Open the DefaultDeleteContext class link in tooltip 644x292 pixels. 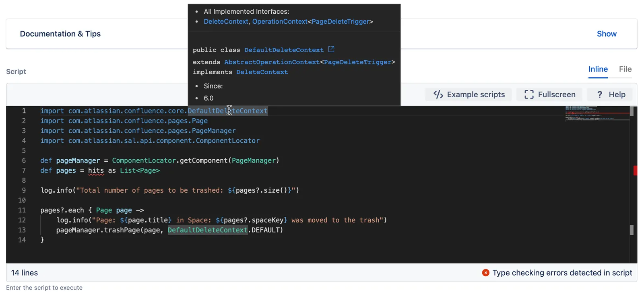coord(284,50)
